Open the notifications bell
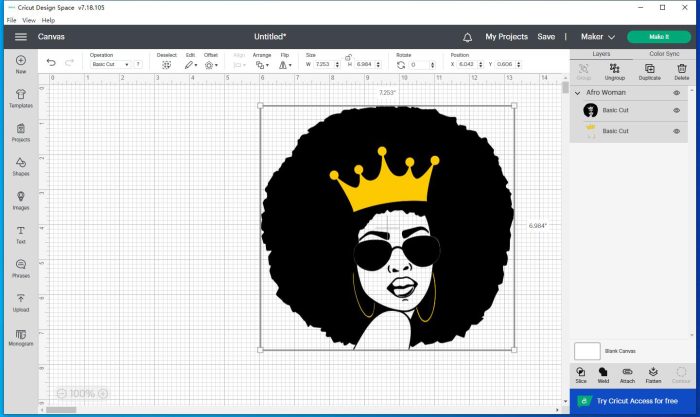The image size is (700, 417). pos(467,37)
